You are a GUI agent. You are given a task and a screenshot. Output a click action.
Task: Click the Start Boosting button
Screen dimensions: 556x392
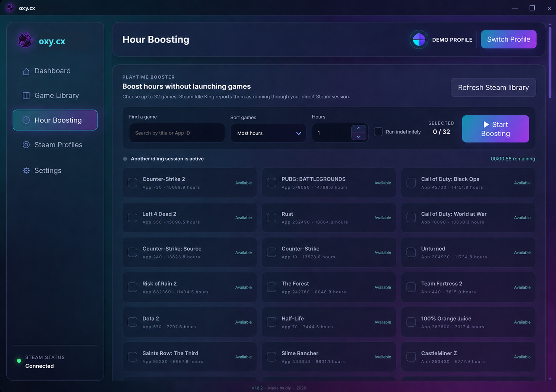coord(496,129)
